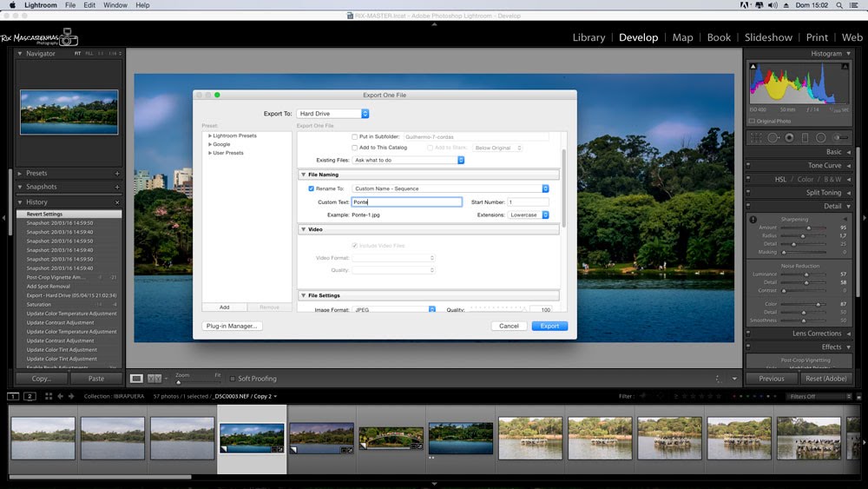
Task: Enable the Put in Subfolder checkbox
Action: (x=354, y=136)
